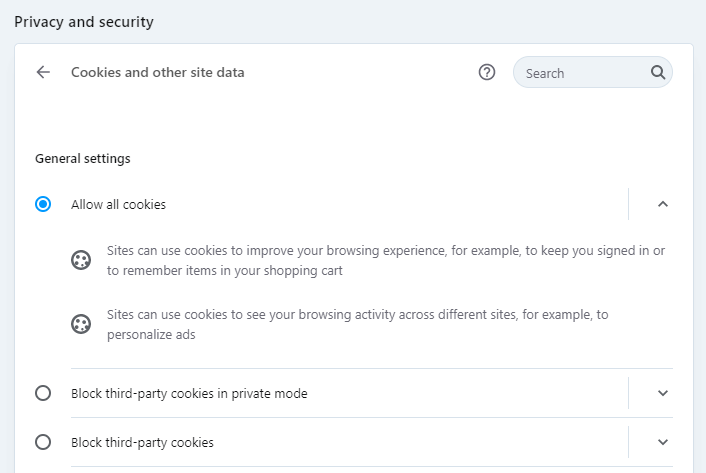Select the Block third-party cookies radio button
This screenshot has width=706, height=473.
[x=43, y=442]
